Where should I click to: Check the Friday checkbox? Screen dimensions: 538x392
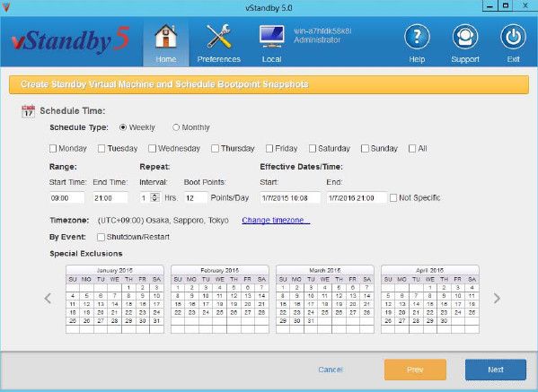coord(269,148)
